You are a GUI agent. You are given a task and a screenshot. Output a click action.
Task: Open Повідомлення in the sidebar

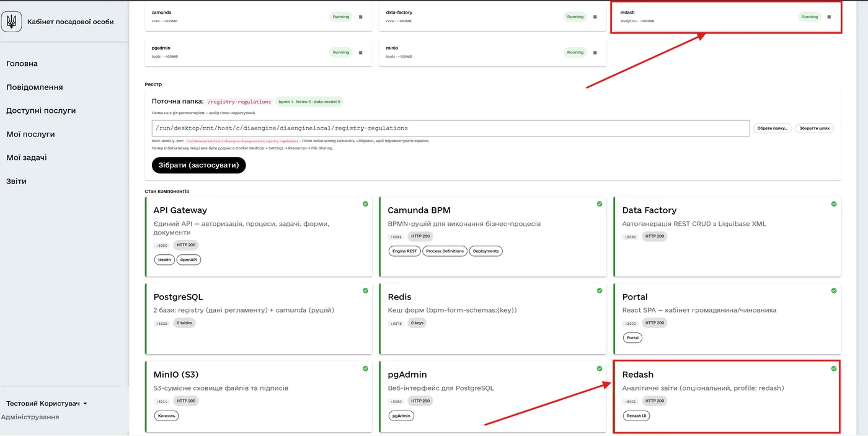click(35, 87)
